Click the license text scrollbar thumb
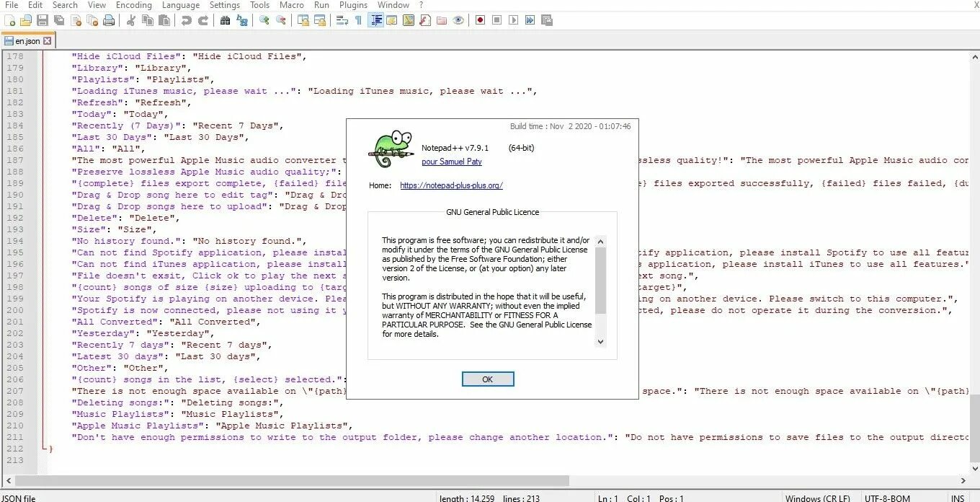 601,281
